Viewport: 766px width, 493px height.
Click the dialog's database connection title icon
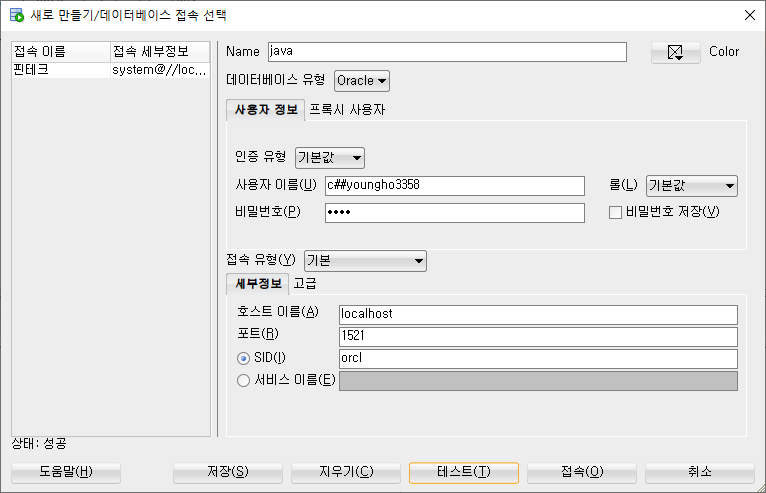(17, 15)
